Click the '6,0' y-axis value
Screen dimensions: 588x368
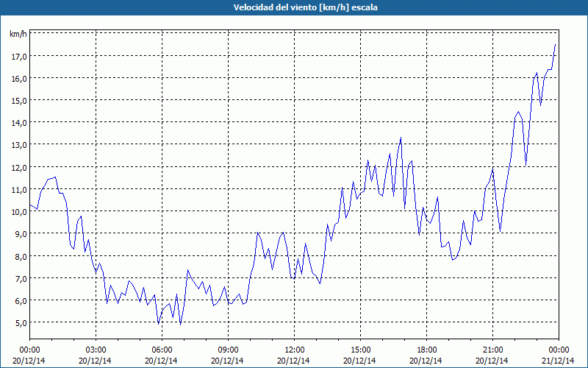[21, 301]
